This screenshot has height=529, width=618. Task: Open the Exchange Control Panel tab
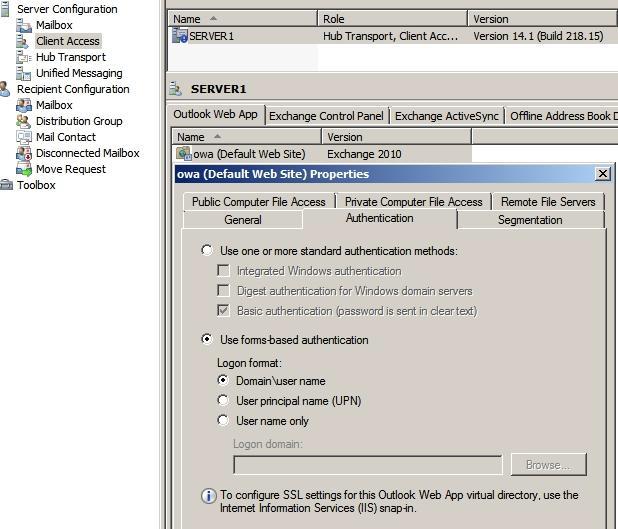click(326, 116)
